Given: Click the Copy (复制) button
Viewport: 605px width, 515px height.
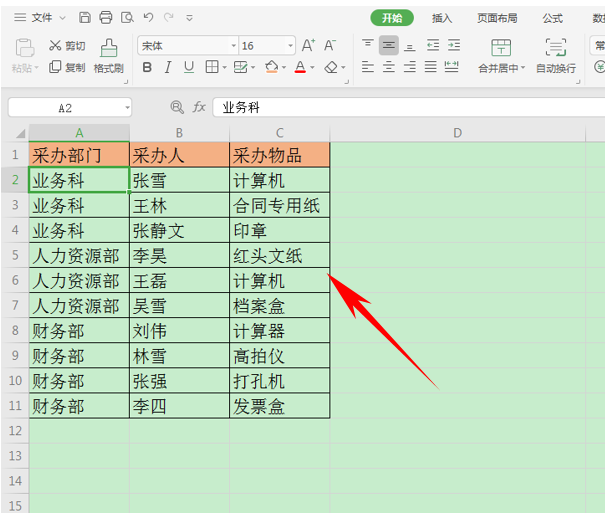Looking at the screenshot, I should [x=67, y=68].
